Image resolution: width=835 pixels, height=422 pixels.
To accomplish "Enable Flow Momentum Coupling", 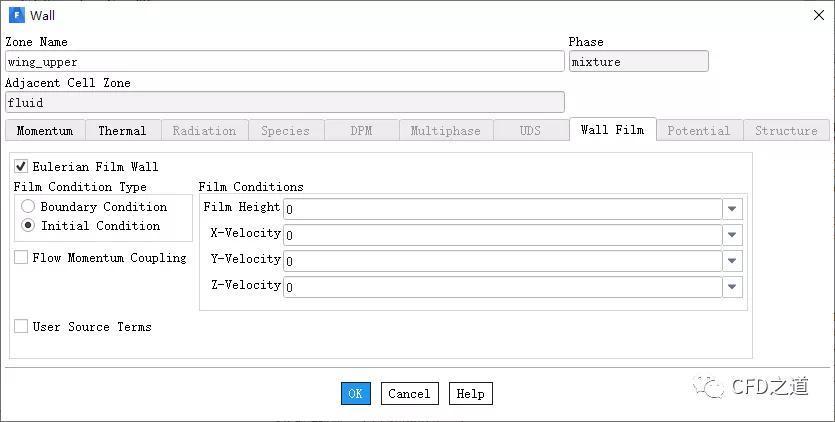I will pyautogui.click(x=21, y=258).
